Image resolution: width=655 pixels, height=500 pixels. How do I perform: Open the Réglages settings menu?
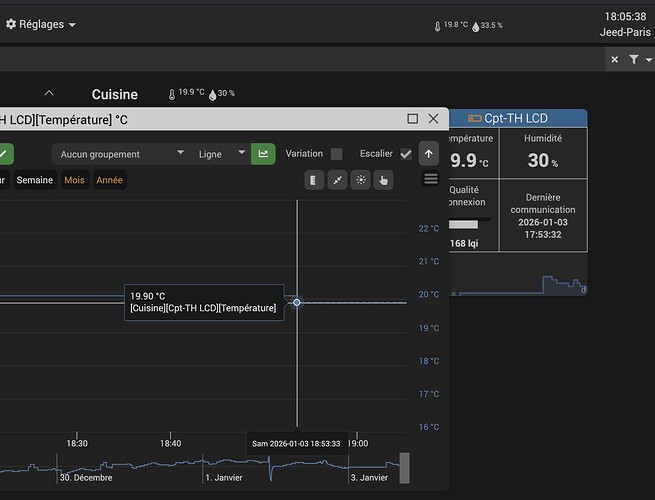click(40, 24)
